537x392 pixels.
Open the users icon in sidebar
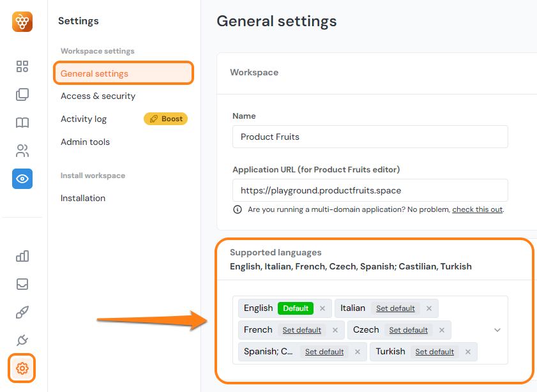click(22, 151)
